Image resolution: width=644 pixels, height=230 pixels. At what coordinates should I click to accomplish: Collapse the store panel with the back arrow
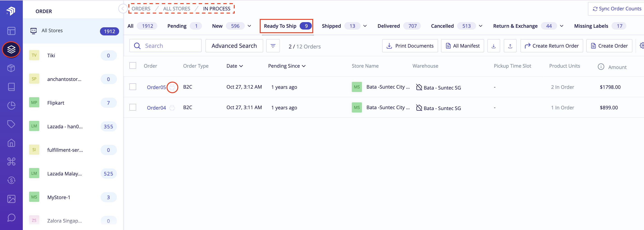123,9
